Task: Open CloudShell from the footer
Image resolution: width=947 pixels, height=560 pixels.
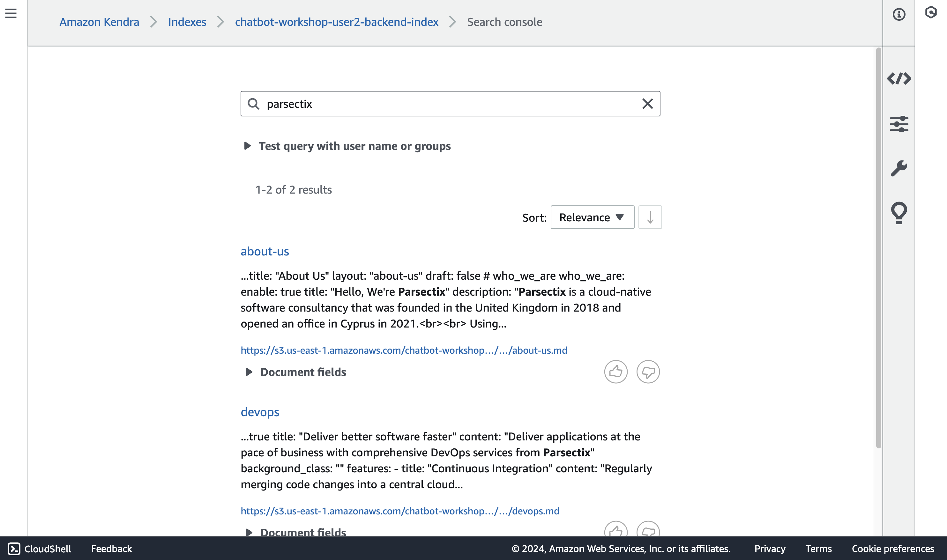Action: click(x=40, y=549)
